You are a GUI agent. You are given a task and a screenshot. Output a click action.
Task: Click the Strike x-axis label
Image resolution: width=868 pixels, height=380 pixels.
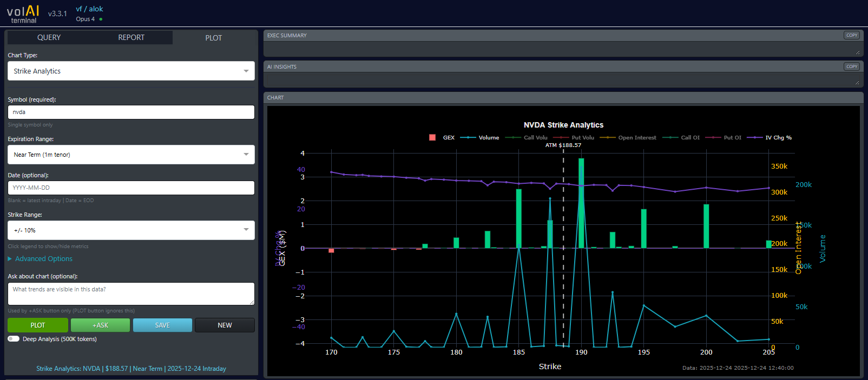click(550, 366)
